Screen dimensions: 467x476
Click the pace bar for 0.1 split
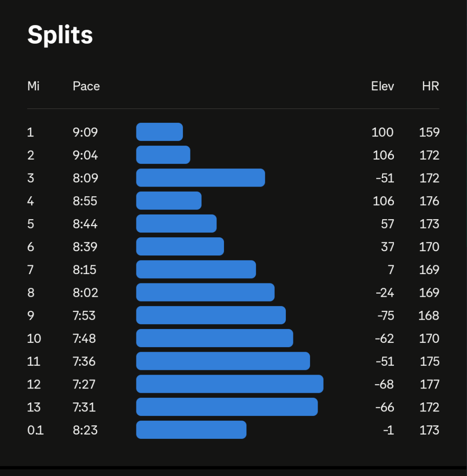click(x=191, y=429)
